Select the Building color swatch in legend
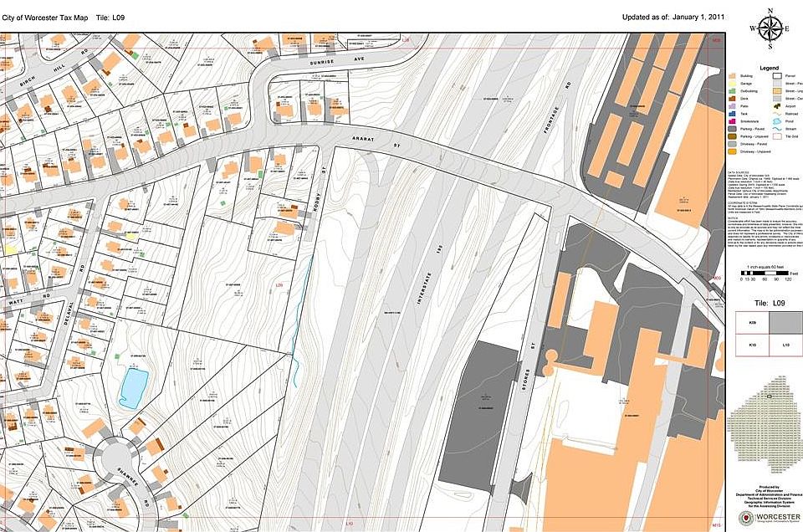This screenshot has width=803, height=532. [x=734, y=76]
